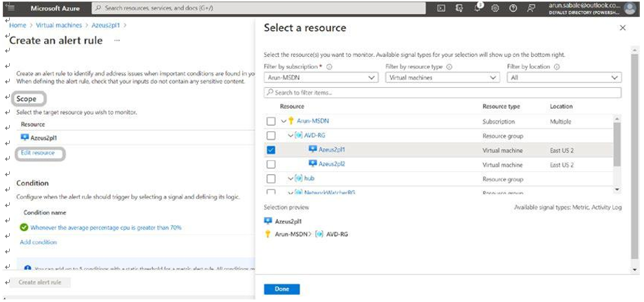Open Directories and subscriptions filter icon
This screenshot has width=644, height=302.
(459, 8)
